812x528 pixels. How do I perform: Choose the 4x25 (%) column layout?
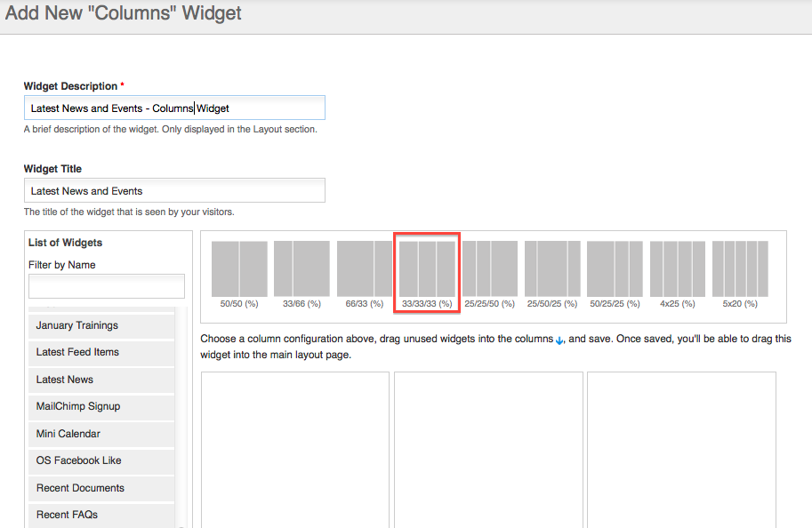[x=678, y=269]
